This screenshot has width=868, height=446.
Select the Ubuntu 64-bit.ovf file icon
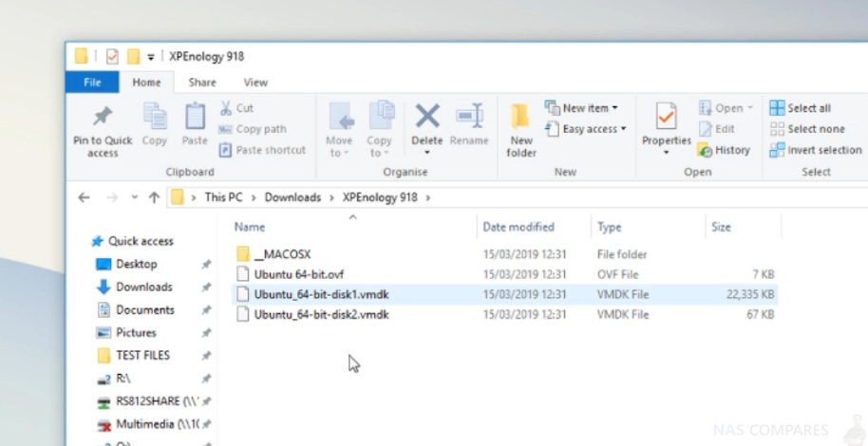click(242, 274)
